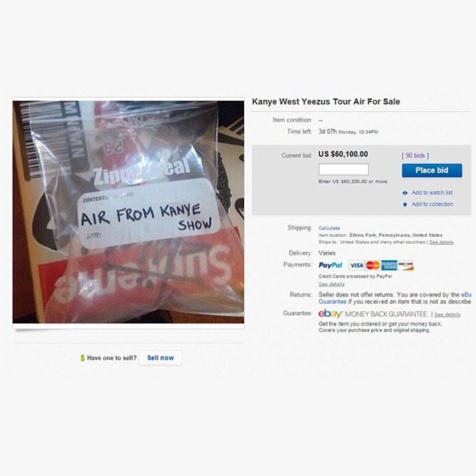Open guarantee See details link

coord(447,315)
